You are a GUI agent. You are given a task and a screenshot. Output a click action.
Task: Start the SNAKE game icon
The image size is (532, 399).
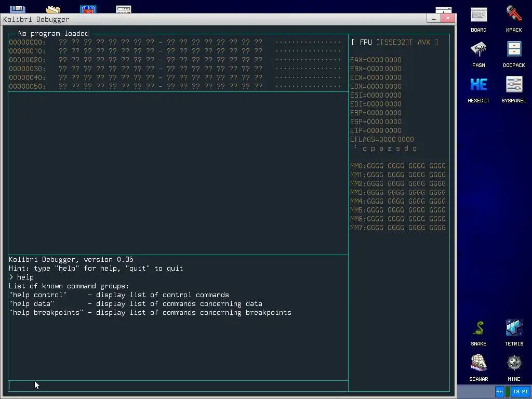tap(478, 333)
